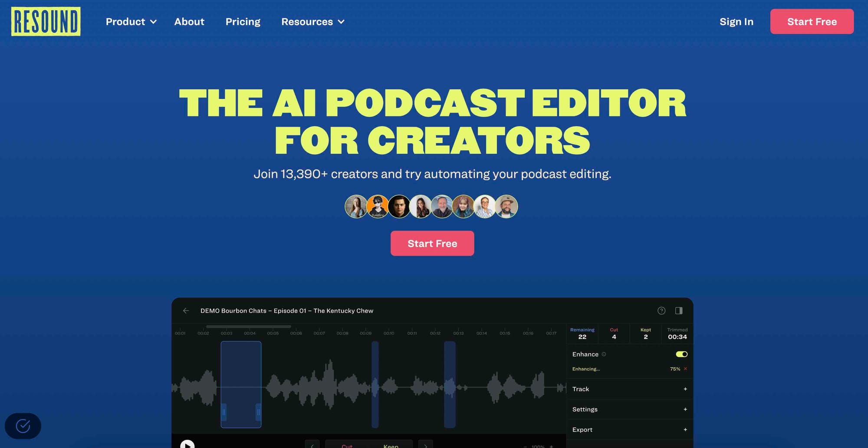The image size is (868, 448).
Task: Open the Pricing page
Action: 243,21
